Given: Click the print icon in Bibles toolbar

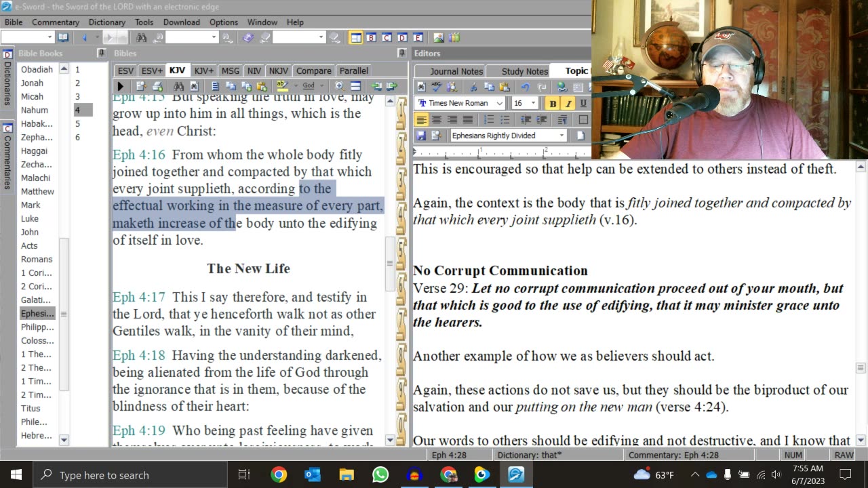Looking at the screenshot, I should click(157, 86).
